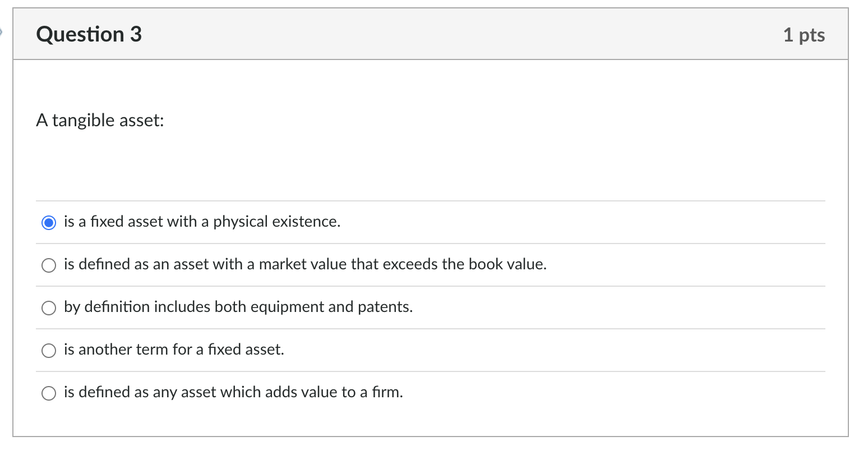Click empty gray header bar between title and points
The height and width of the screenshot is (450, 868).
click(x=449, y=34)
